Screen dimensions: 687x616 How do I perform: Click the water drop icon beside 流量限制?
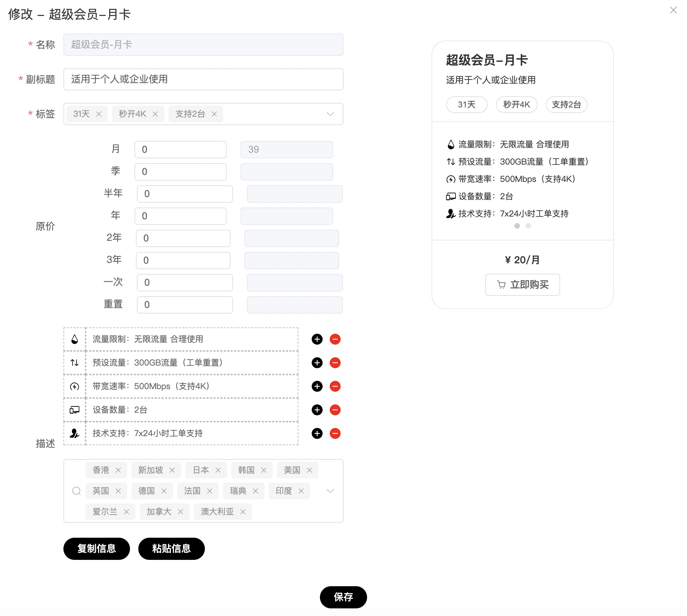pos(75,339)
